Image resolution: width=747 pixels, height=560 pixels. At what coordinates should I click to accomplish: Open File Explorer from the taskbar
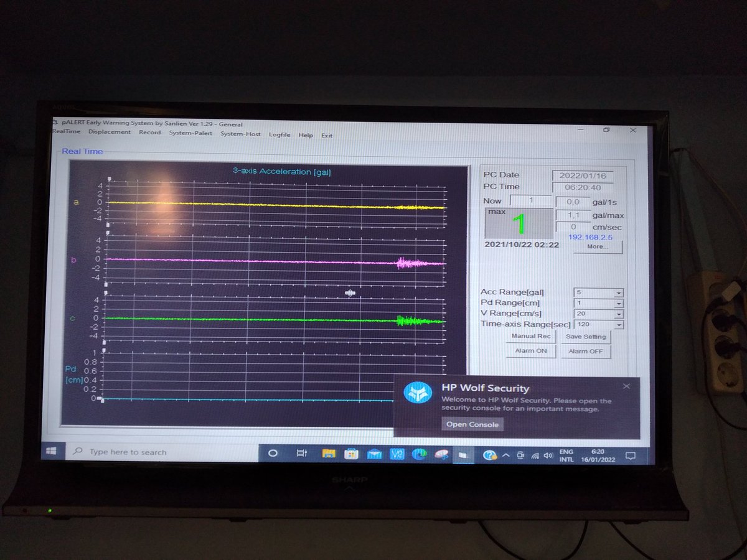(329, 454)
